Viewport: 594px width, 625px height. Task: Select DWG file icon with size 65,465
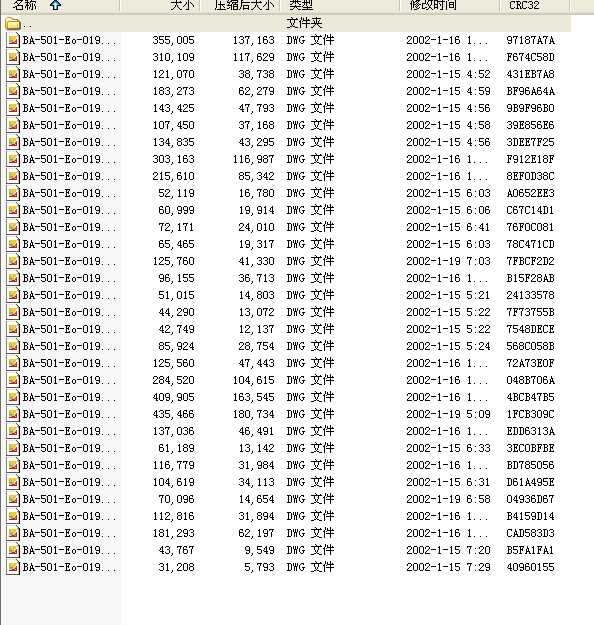point(13,244)
